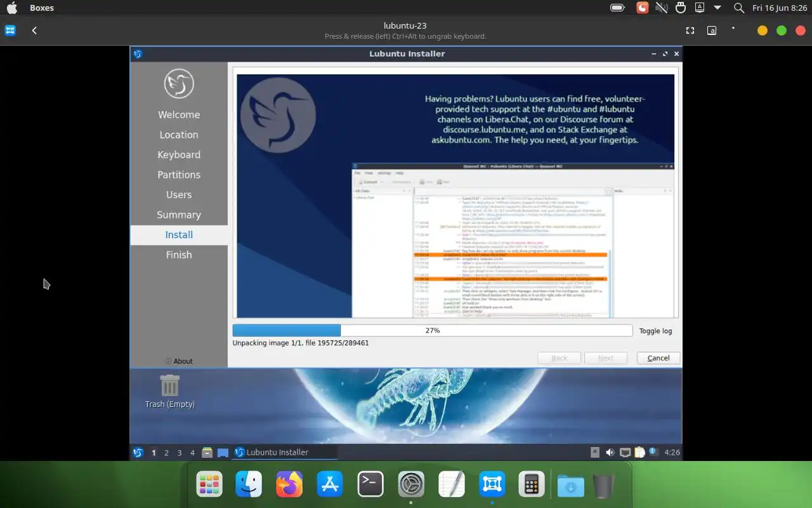Viewport: 812px width, 508px height.
Task: Open the Lubuntu start menu in the taskbar
Action: 138,453
